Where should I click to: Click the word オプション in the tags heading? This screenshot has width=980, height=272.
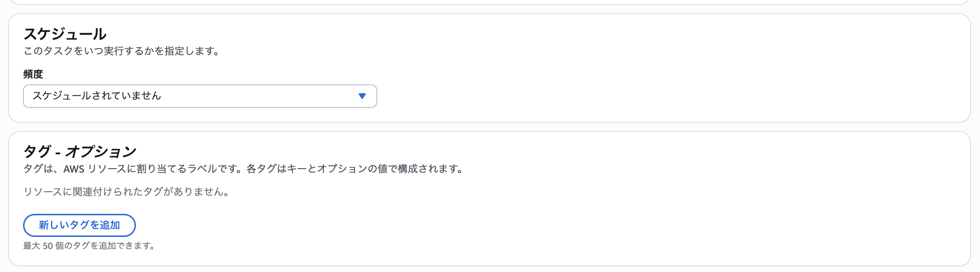(101, 152)
